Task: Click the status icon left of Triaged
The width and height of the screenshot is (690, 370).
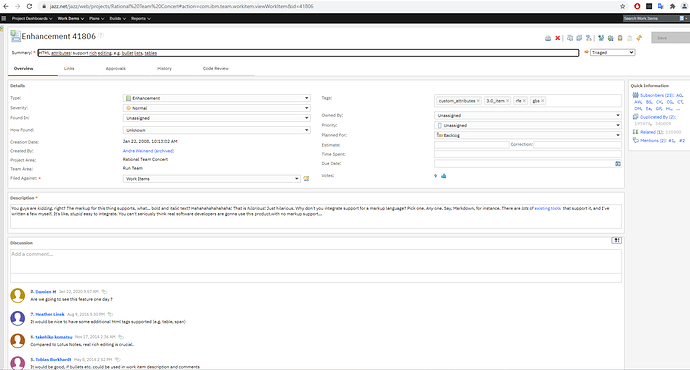Action: [586, 52]
